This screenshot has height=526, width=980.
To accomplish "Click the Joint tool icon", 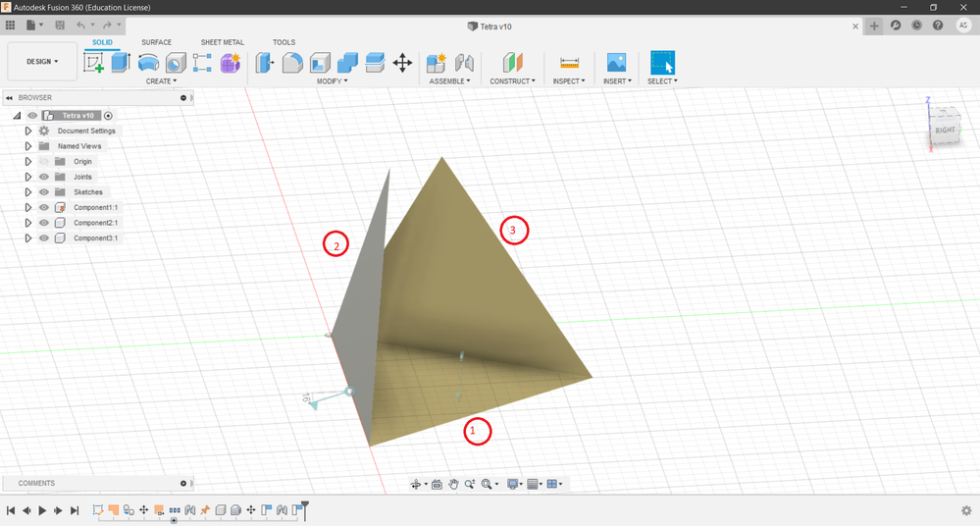I will pyautogui.click(x=464, y=63).
